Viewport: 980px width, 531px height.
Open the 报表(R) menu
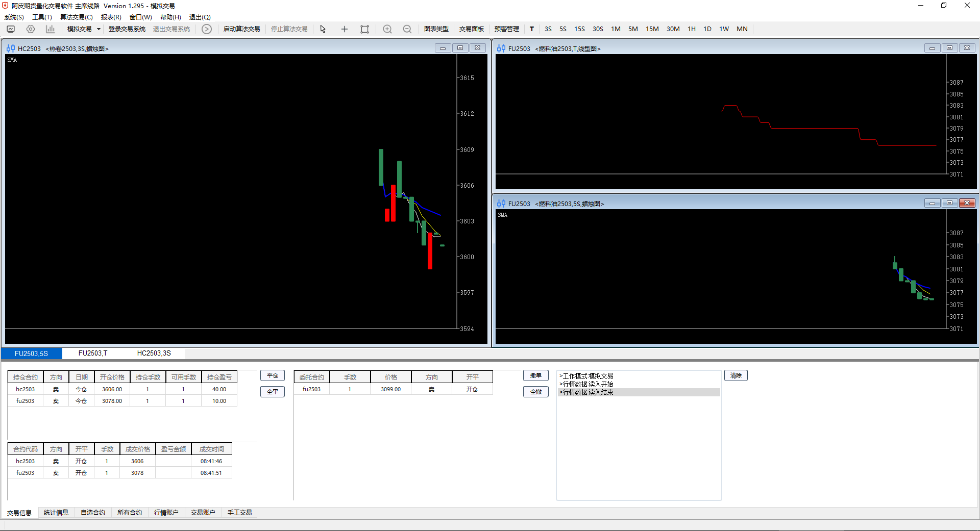111,17
